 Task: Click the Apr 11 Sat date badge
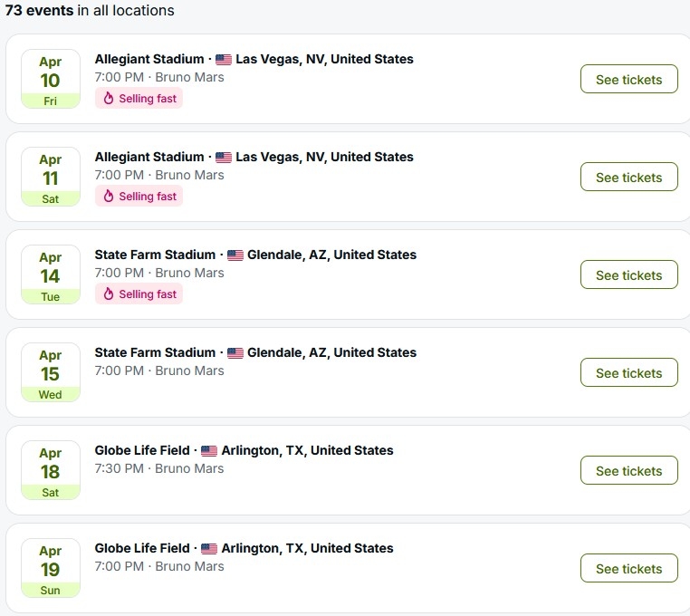tap(51, 178)
